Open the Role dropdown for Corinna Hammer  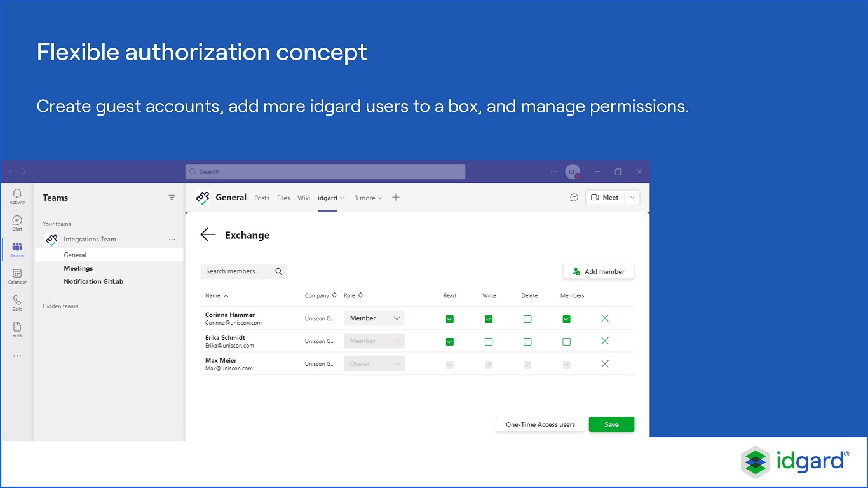tap(374, 318)
